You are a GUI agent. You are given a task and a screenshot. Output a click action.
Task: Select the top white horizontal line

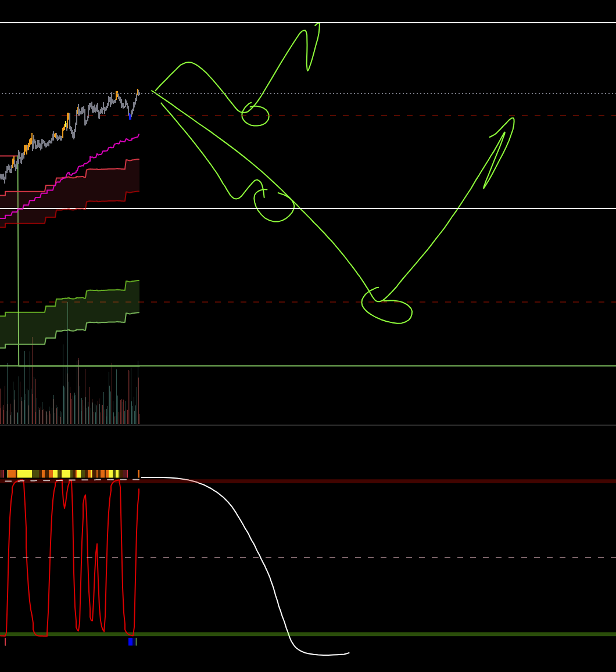tap(407, 23)
